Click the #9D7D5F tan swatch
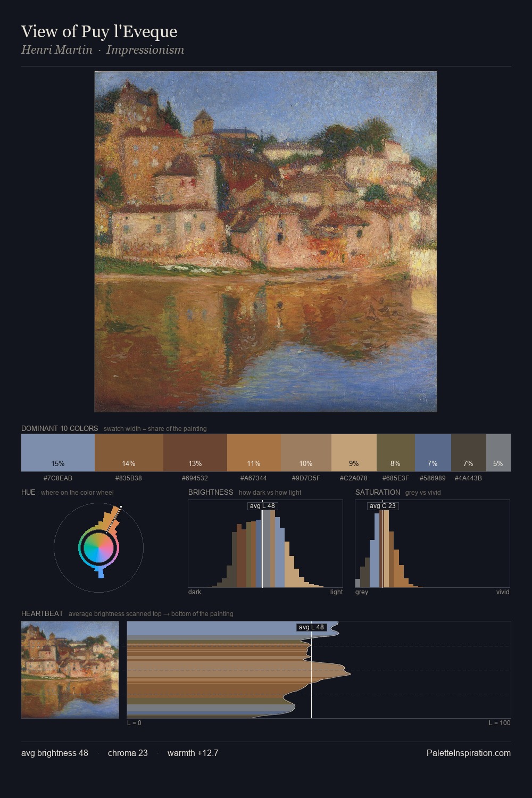The height and width of the screenshot is (798, 532). click(x=306, y=453)
